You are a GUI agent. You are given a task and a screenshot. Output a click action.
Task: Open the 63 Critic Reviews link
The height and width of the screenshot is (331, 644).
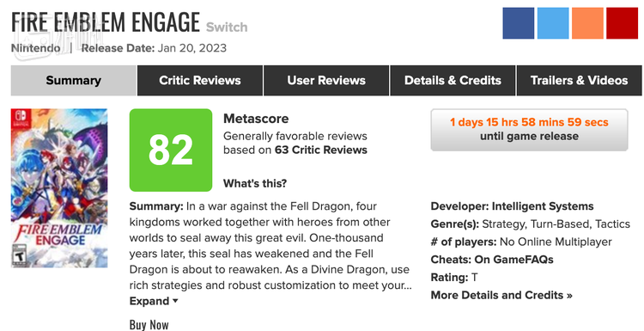tap(321, 150)
